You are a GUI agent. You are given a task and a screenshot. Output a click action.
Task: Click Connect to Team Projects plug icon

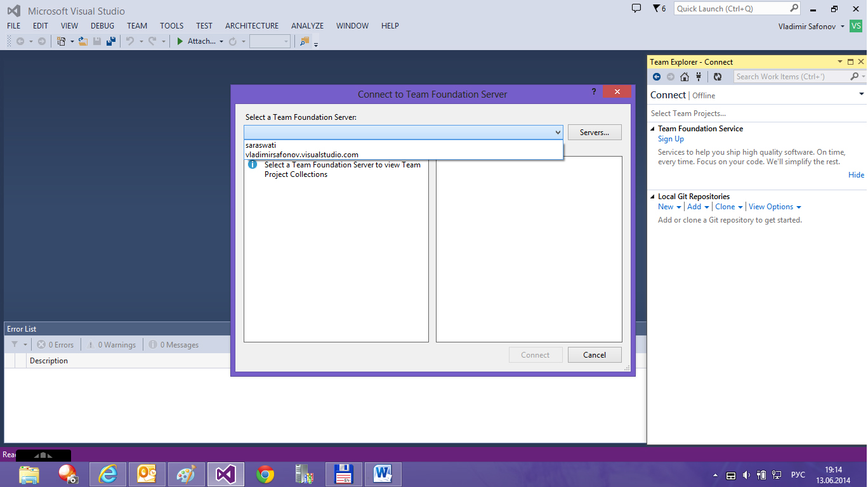(x=699, y=77)
